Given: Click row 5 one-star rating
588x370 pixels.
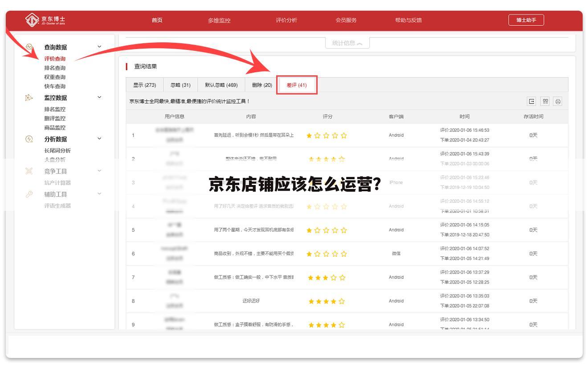Looking at the screenshot, I should click(x=327, y=230).
